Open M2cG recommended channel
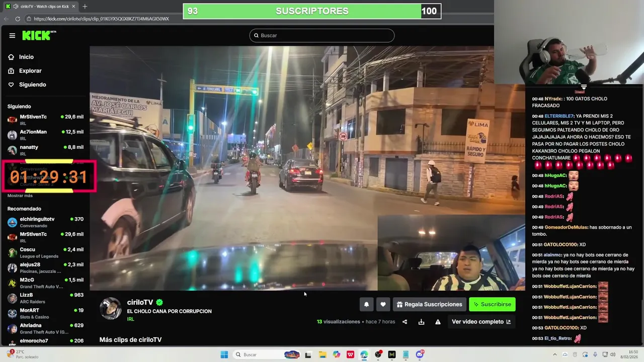The image size is (644, 362). tap(45, 283)
